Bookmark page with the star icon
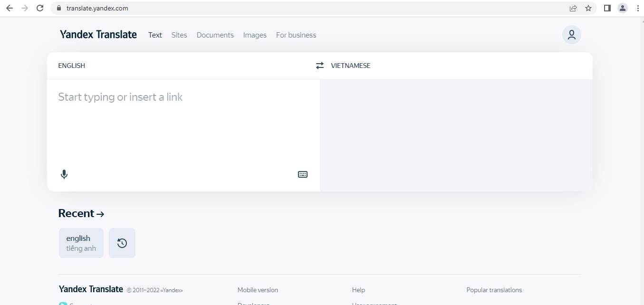The image size is (644, 305). point(588,8)
